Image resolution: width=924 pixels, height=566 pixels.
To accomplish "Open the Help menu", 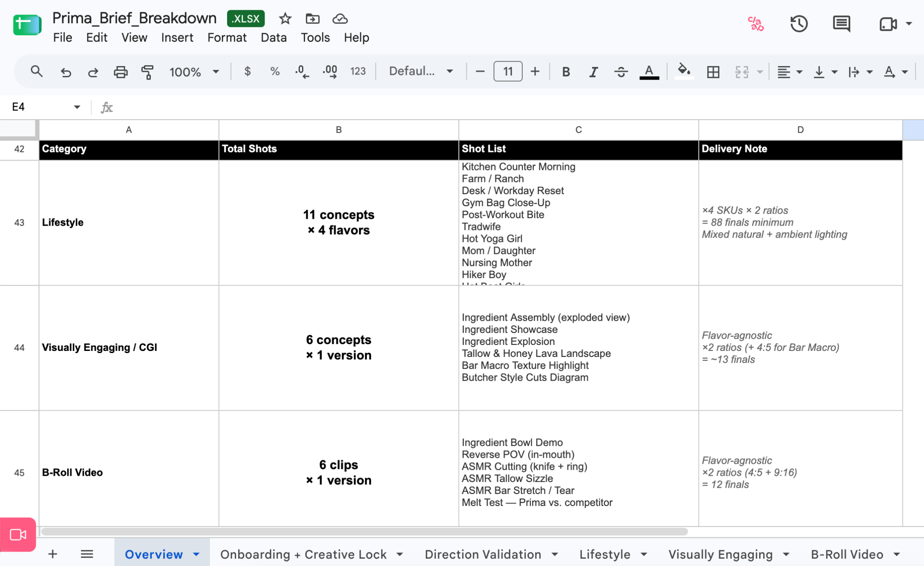I will point(356,37).
